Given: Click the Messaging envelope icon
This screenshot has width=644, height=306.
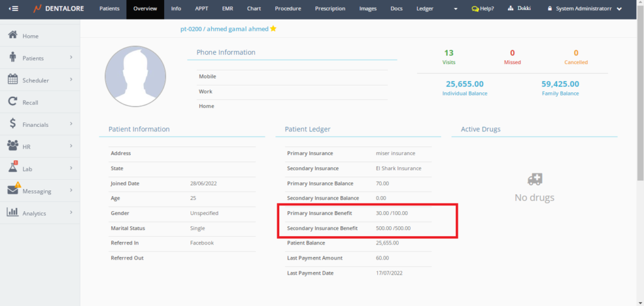Looking at the screenshot, I should [x=13, y=190].
